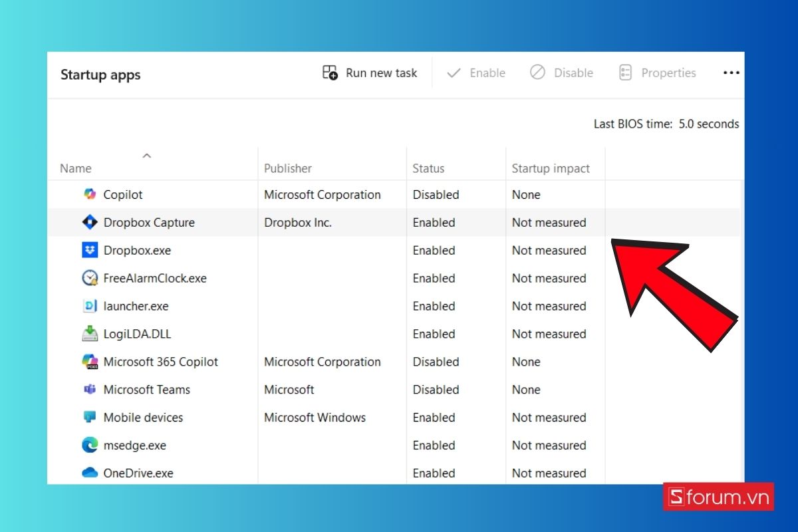
Task: Click the Copilot app icon
Action: (90, 195)
